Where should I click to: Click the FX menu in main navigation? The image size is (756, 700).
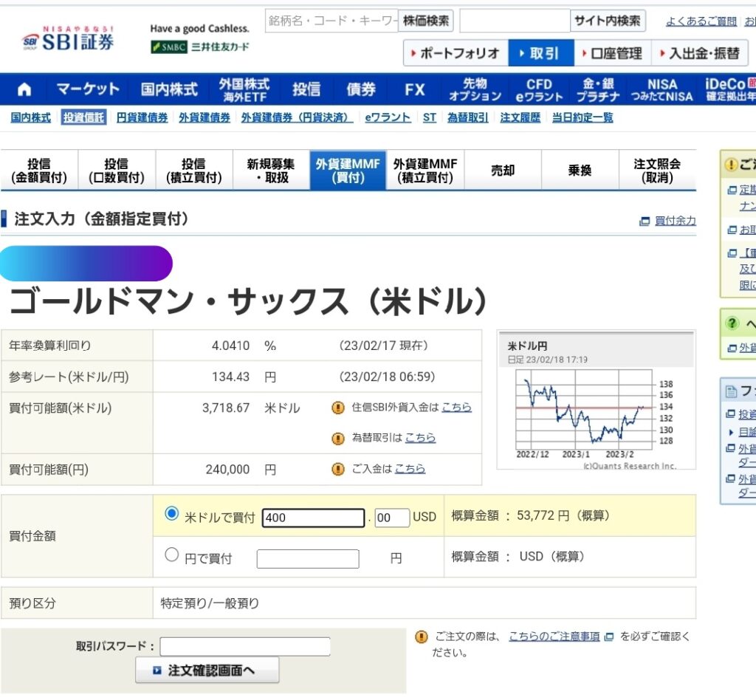point(413,89)
